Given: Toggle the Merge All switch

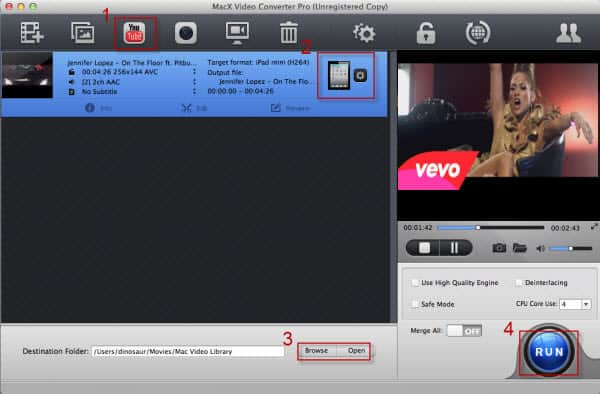Looking at the screenshot, I should tap(464, 331).
